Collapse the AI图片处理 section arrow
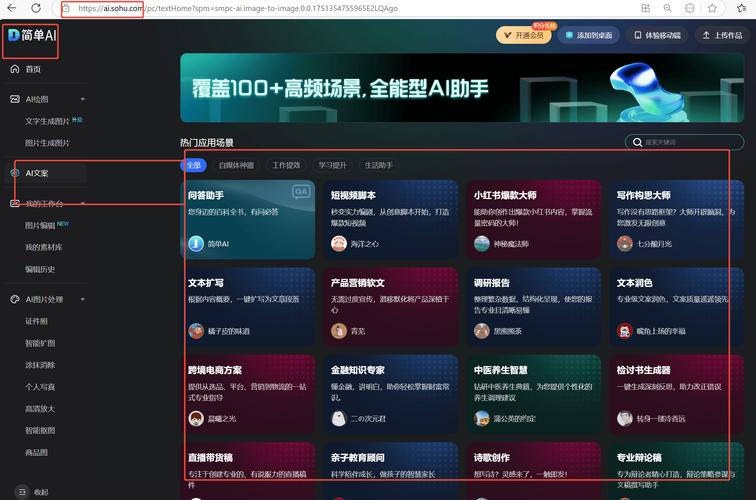756x500 pixels. (82, 299)
